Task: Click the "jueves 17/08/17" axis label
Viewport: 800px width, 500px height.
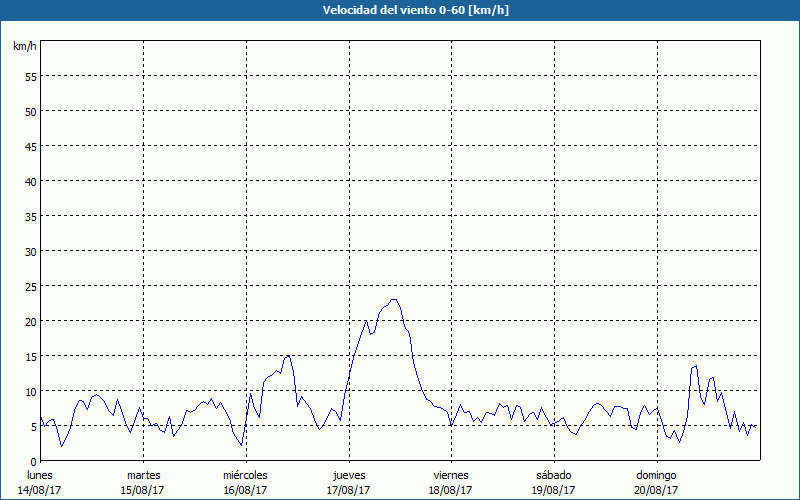Action: pos(348,482)
